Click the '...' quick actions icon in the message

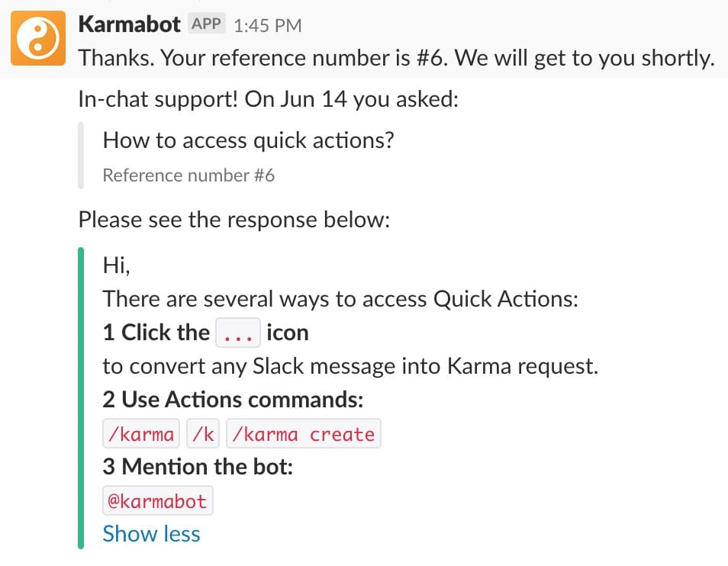pyautogui.click(x=239, y=333)
